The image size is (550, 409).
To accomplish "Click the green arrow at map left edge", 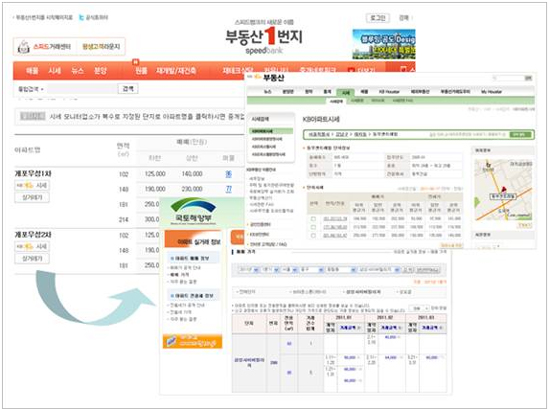I will coord(477,202).
